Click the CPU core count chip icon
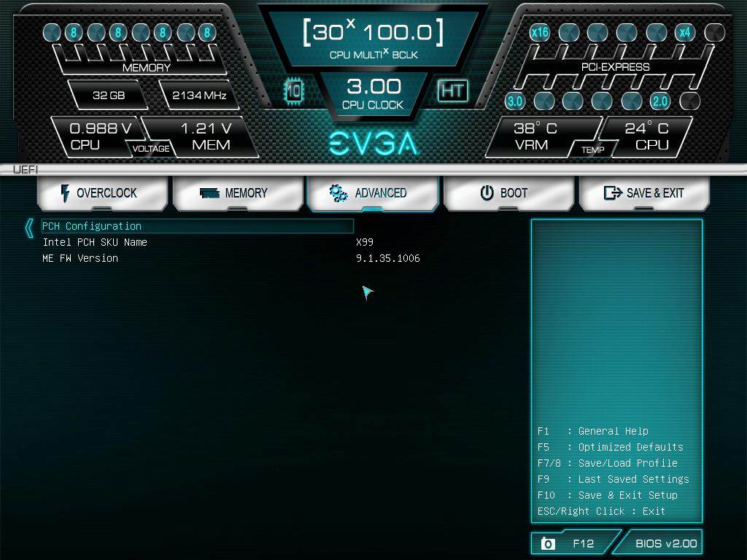Screen dimensions: 747x560 click(293, 91)
